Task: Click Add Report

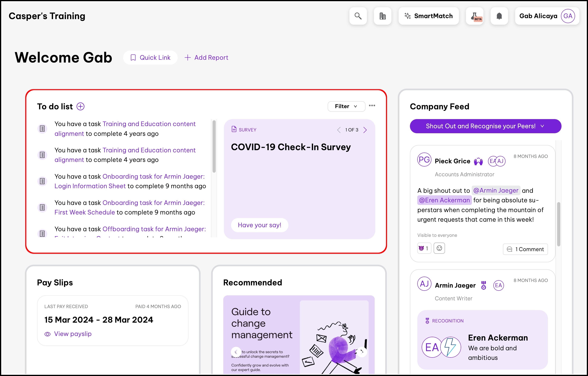Action: 206,58
